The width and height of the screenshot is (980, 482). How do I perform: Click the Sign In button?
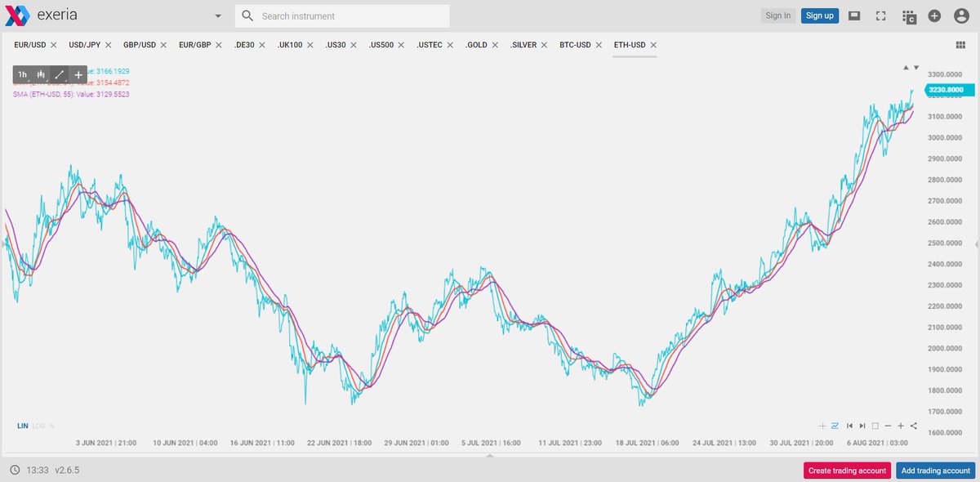pyautogui.click(x=777, y=16)
